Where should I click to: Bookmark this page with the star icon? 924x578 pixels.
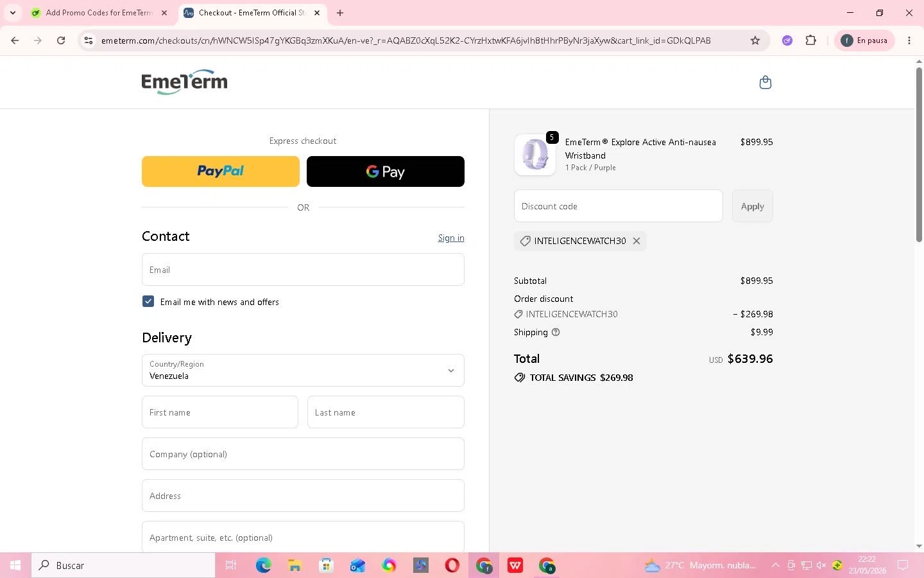pos(755,40)
